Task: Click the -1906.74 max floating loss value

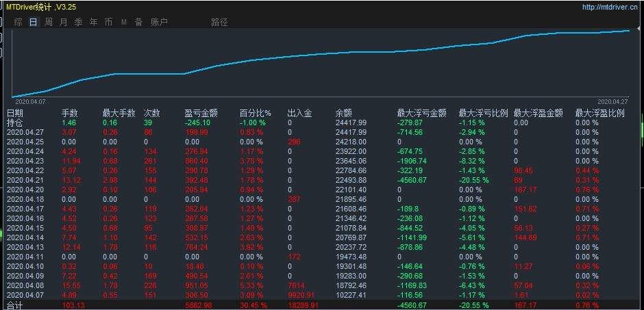Action: coord(412,161)
